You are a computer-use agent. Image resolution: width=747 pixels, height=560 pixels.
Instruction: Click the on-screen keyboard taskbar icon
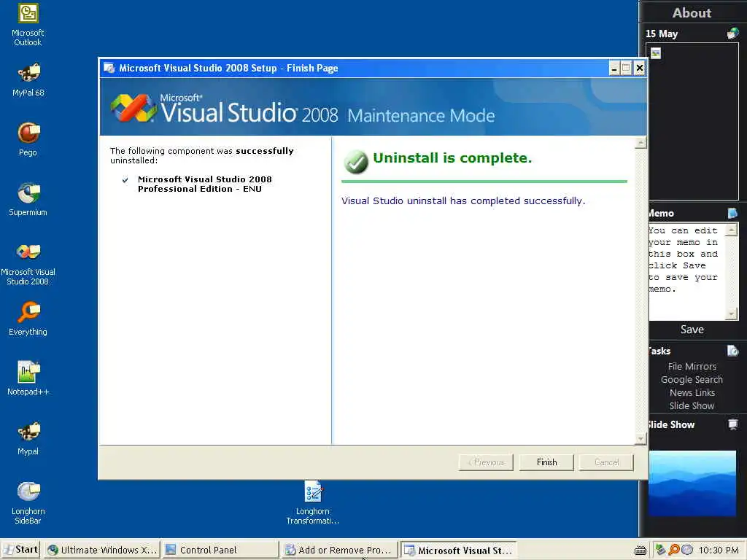pyautogui.click(x=640, y=551)
